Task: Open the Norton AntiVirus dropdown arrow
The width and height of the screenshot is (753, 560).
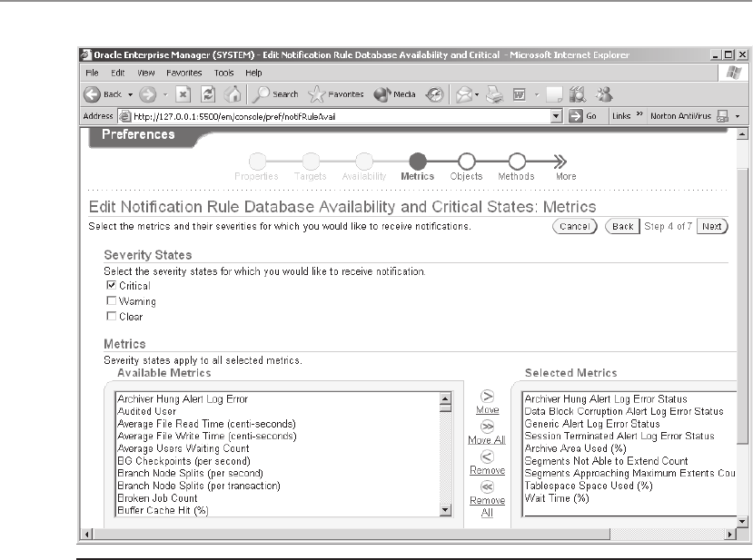Action: [738, 116]
